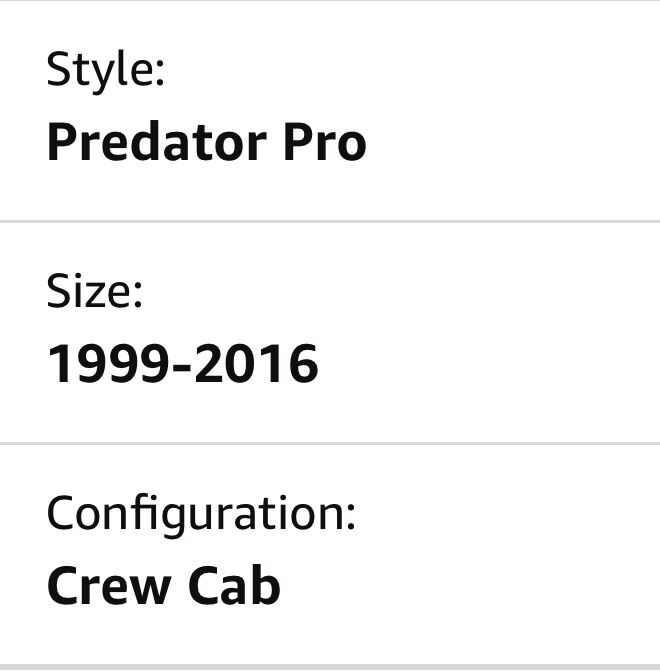Viewport: 660px width, 672px height.
Task: Tap the Crew Cab configuration value
Action: click(163, 586)
